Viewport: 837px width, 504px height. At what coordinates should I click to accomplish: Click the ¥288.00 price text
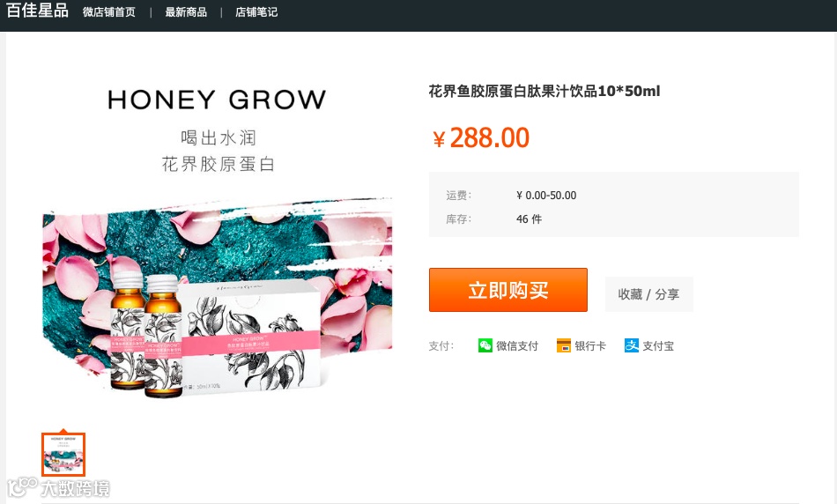[481, 137]
